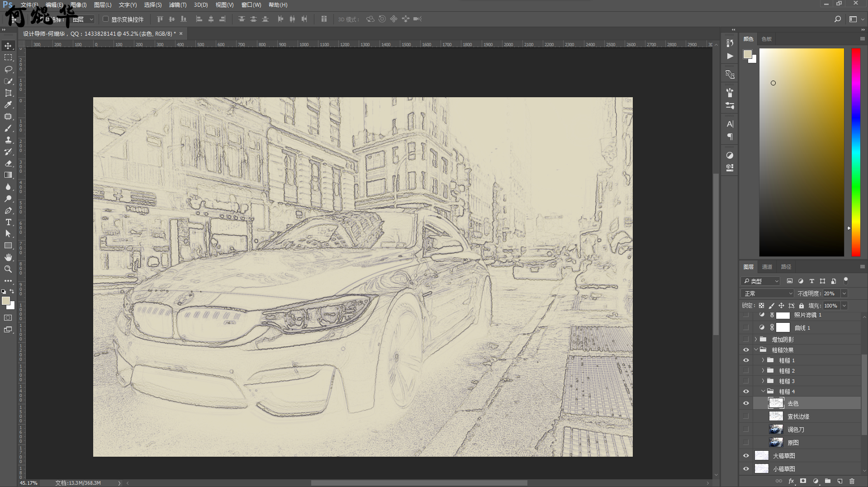
Task: Select the Lasso tool
Action: coord(8,69)
